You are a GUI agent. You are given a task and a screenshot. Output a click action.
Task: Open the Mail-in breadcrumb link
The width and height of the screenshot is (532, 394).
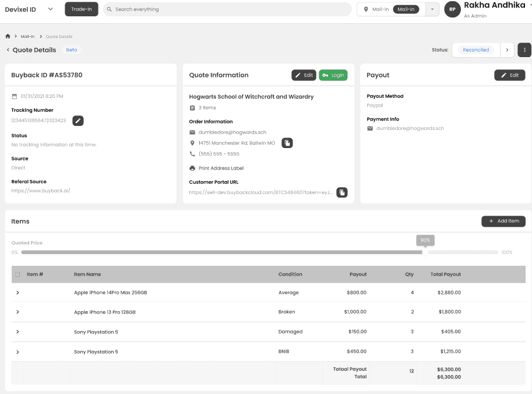(27, 36)
